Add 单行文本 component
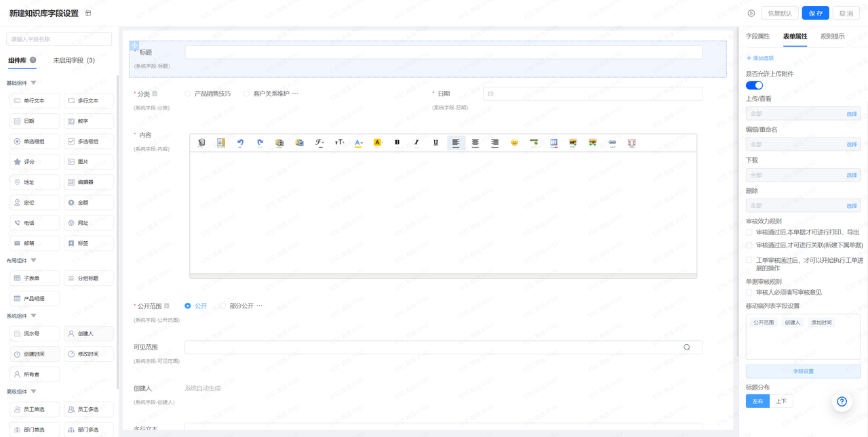This screenshot has height=437, width=868. (x=35, y=101)
